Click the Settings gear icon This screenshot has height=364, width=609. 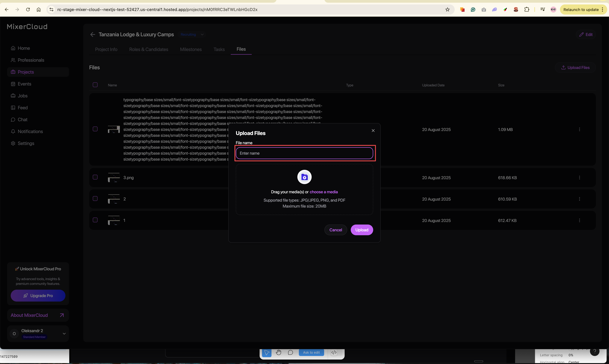[x=13, y=143]
